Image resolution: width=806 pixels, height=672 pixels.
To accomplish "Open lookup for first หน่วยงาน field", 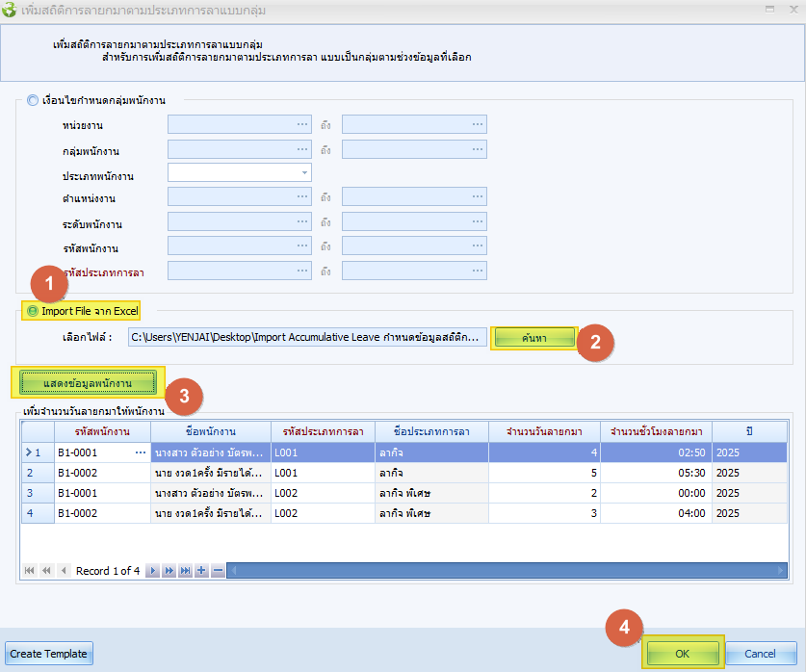I will click(301, 124).
